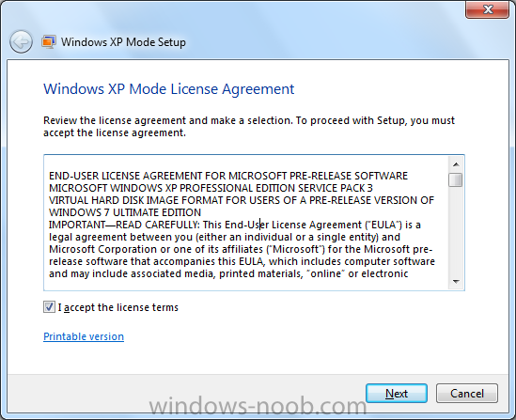The width and height of the screenshot is (516, 420).
Task: Open the Printable version link
Action: 84,336
